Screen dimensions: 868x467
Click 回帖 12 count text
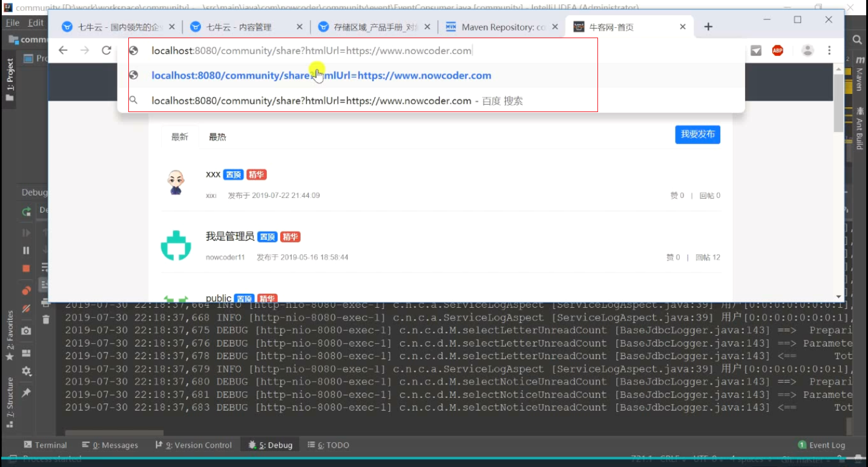coord(708,257)
